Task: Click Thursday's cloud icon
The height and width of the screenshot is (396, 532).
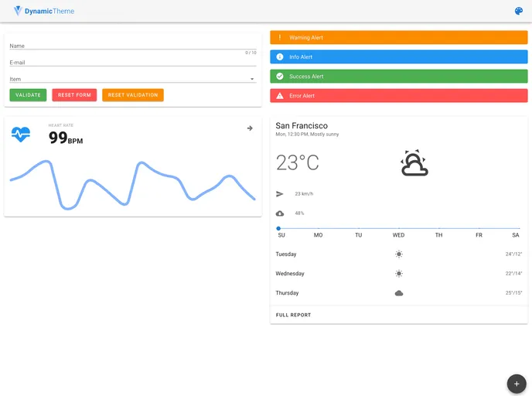Action: point(399,293)
